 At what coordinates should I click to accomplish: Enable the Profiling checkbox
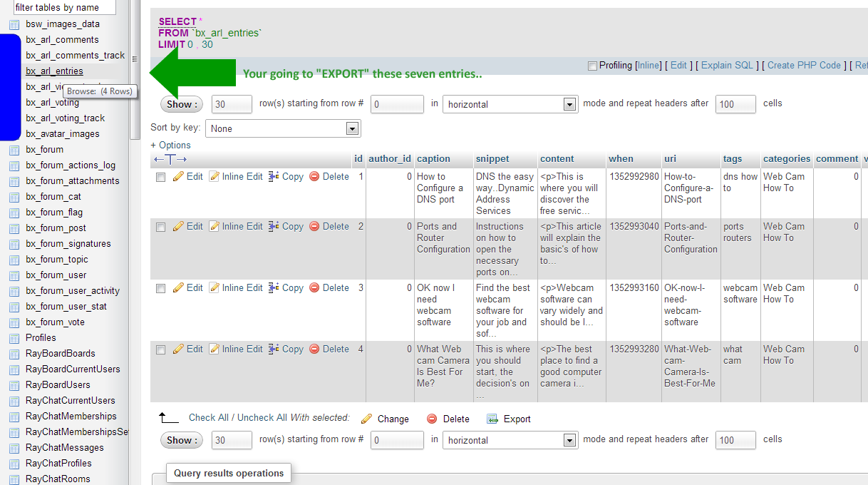(x=592, y=66)
